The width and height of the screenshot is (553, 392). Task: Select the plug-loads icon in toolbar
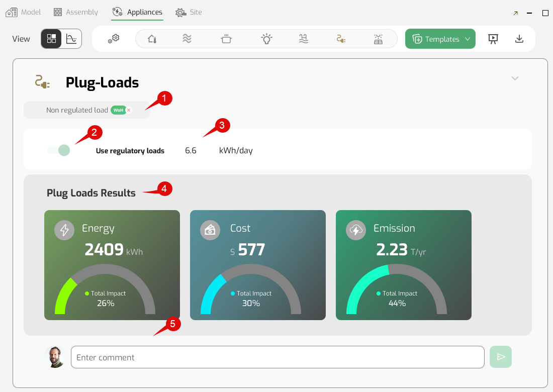click(341, 39)
